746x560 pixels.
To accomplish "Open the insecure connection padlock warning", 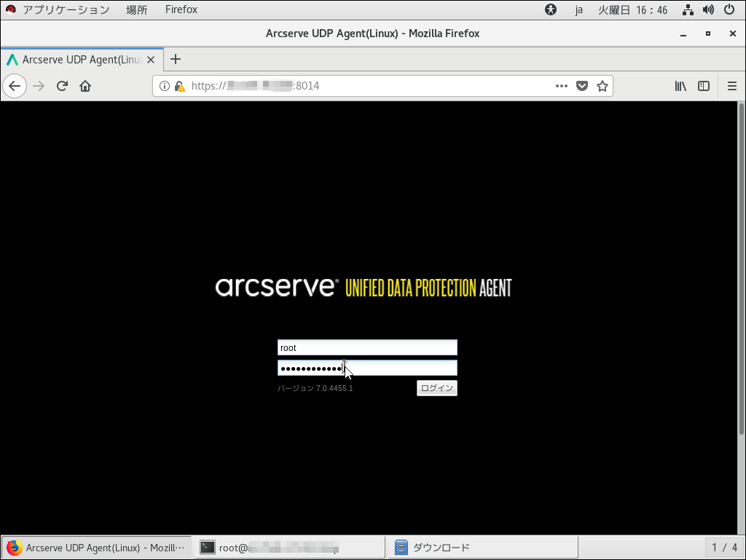I will tap(179, 86).
